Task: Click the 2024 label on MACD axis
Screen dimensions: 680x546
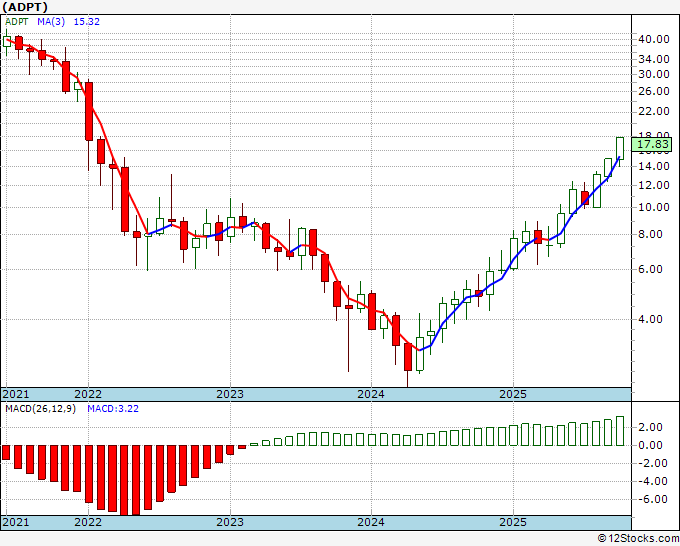Action: (x=371, y=522)
